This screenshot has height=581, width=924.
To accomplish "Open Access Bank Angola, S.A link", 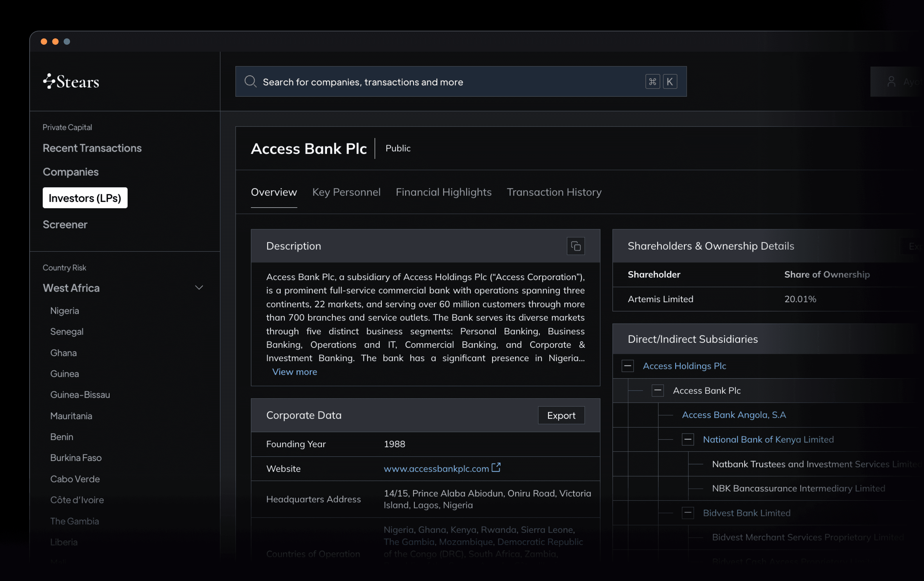I will pyautogui.click(x=734, y=415).
